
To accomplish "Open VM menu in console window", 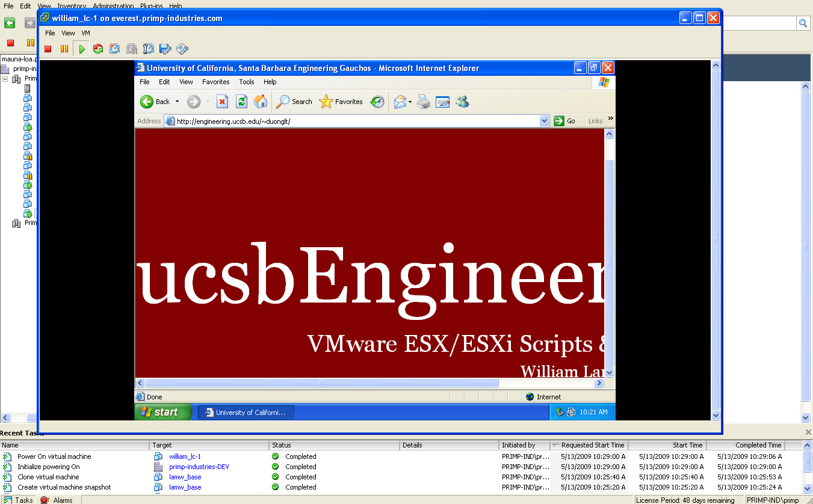I will point(85,33).
